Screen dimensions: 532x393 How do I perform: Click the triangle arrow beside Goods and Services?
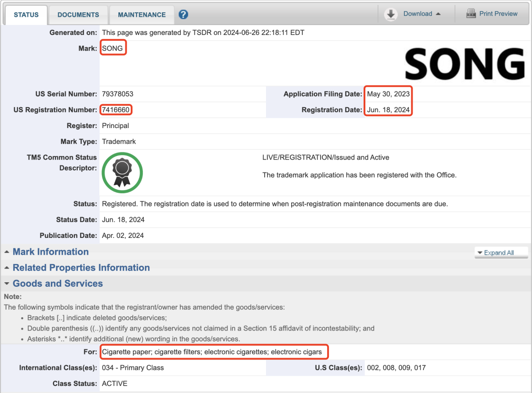click(x=7, y=284)
